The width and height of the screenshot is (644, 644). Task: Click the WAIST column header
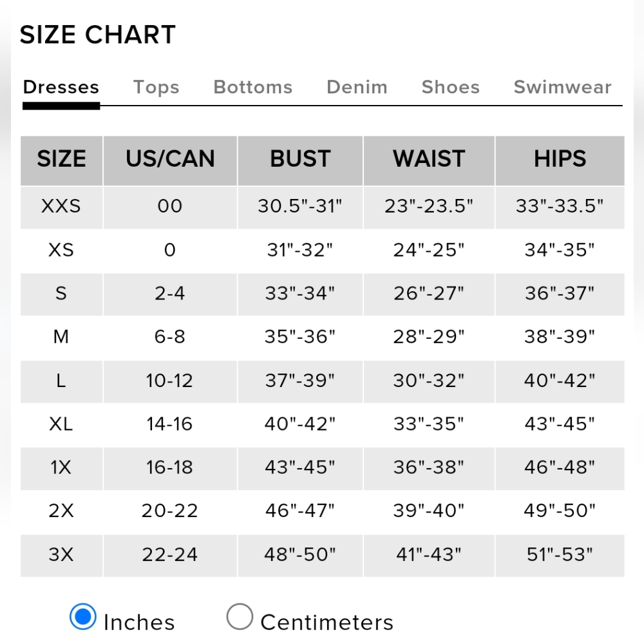(x=429, y=159)
